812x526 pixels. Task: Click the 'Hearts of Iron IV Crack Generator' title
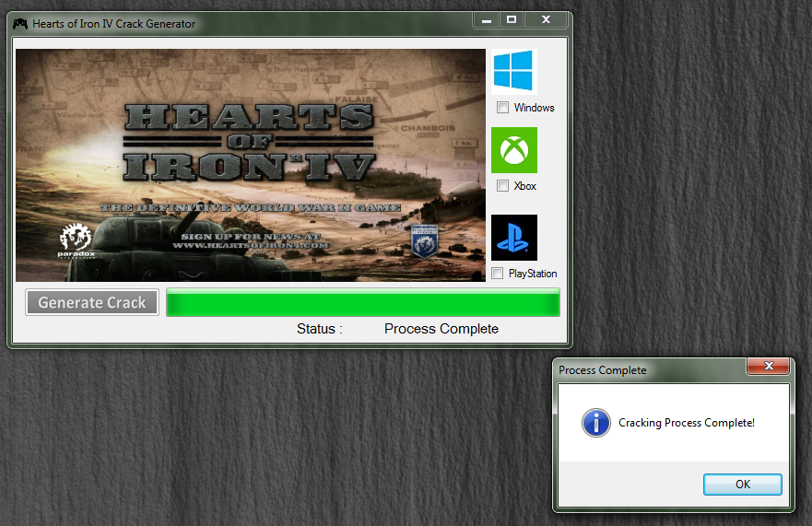(x=114, y=24)
